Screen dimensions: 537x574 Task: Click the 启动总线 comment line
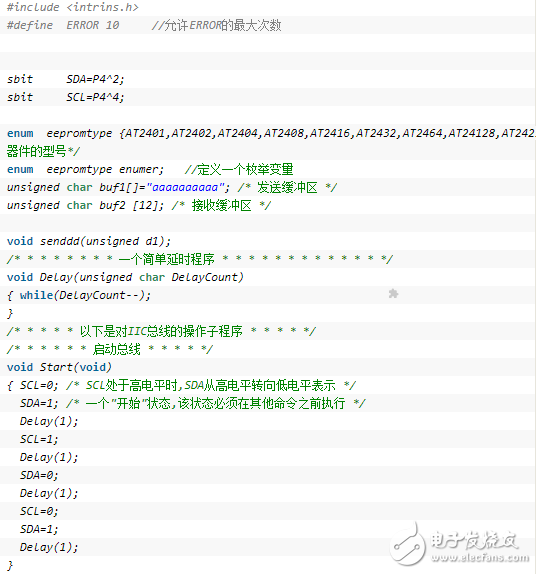click(109, 349)
